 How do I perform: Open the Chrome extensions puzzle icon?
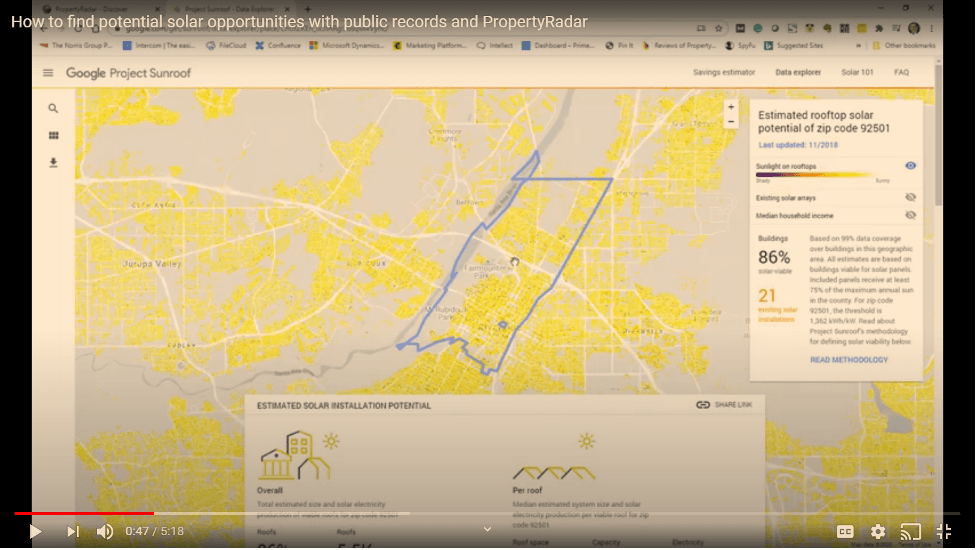pos(879,28)
